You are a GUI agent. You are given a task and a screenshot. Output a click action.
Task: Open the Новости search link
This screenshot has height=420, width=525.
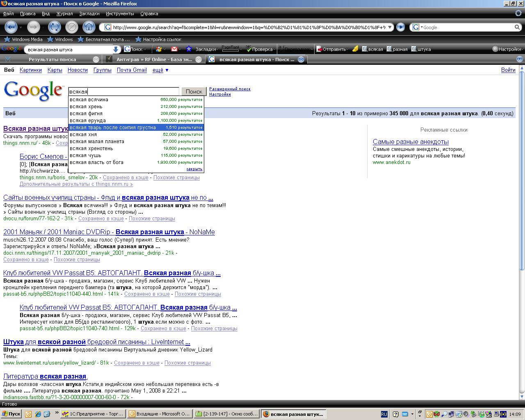[x=78, y=70]
